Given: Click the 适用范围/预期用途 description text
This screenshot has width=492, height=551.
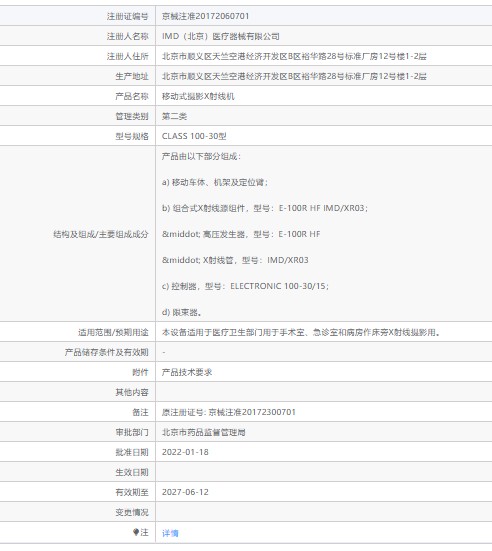Looking at the screenshot, I should 301,332.
